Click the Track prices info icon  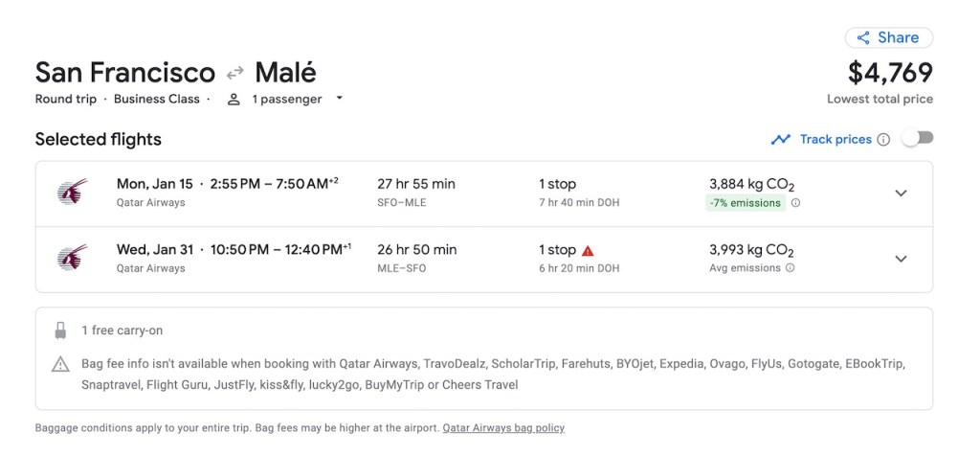(883, 140)
